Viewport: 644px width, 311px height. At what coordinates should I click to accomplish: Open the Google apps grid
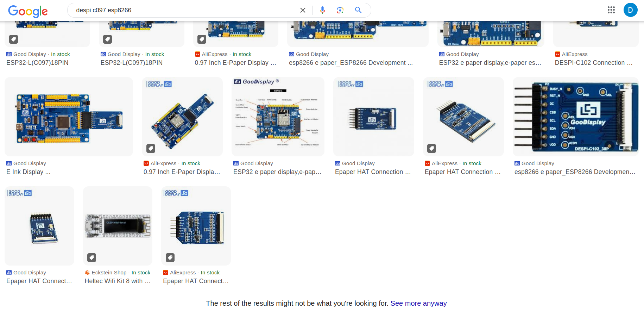point(611,10)
